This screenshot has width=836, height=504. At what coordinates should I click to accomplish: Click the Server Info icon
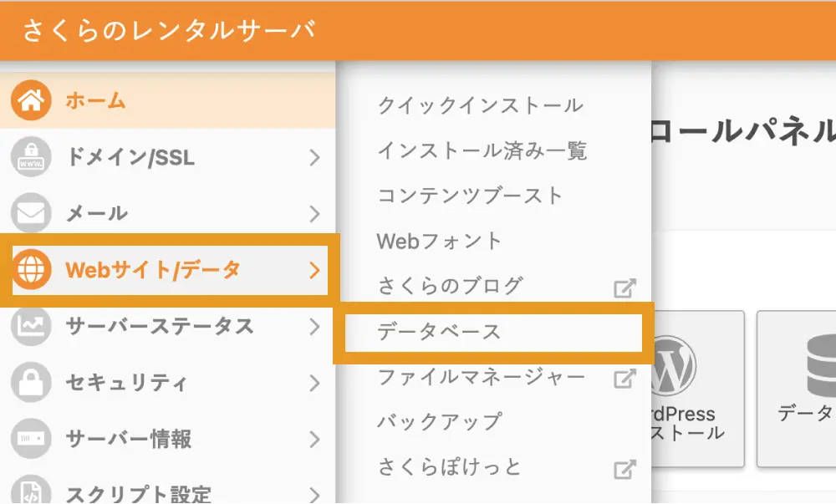[31, 439]
